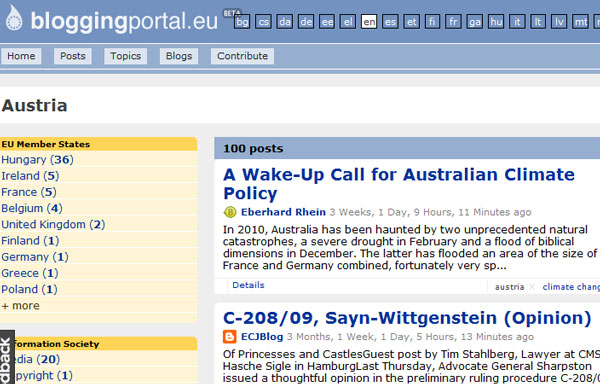The image size is (600, 384).
Task: Switch language to cs
Action: 263,22
